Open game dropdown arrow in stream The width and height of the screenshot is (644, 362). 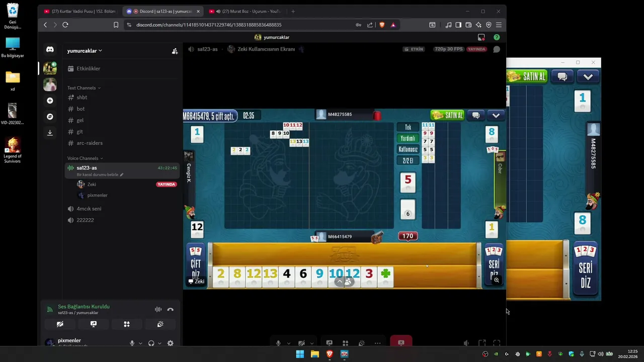pos(496,115)
